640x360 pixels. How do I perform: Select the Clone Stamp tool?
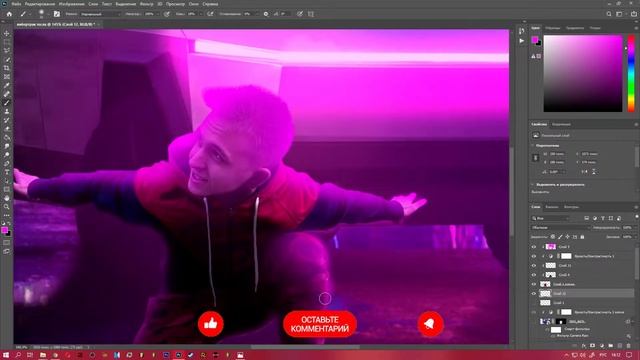[x=7, y=111]
